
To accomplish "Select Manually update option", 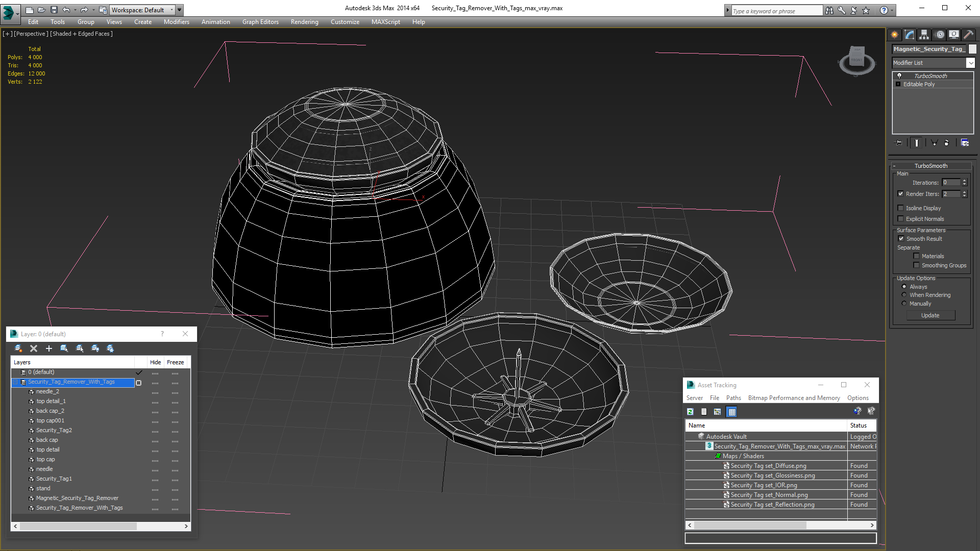I will point(904,304).
